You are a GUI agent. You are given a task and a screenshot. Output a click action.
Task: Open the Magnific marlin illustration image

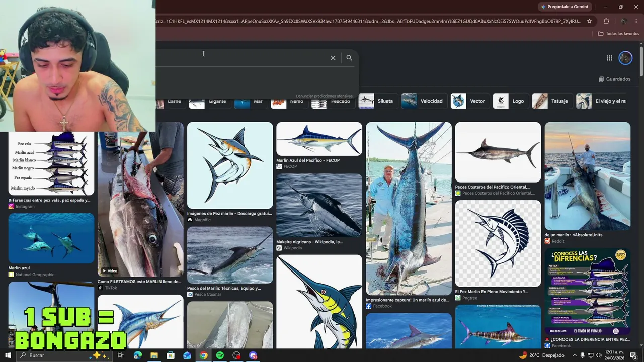[x=230, y=165]
